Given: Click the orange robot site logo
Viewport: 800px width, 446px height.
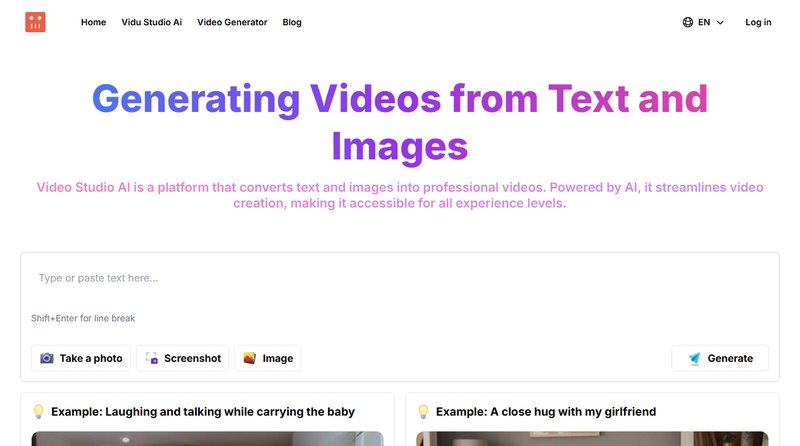Looking at the screenshot, I should [x=35, y=22].
